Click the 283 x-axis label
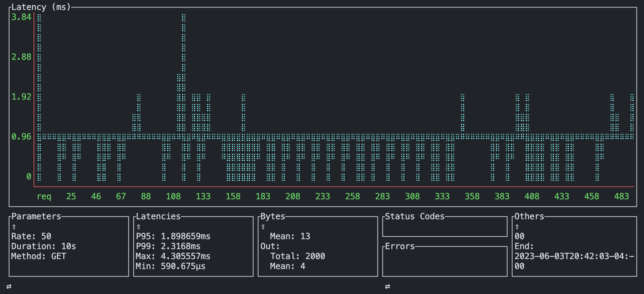 (382, 196)
